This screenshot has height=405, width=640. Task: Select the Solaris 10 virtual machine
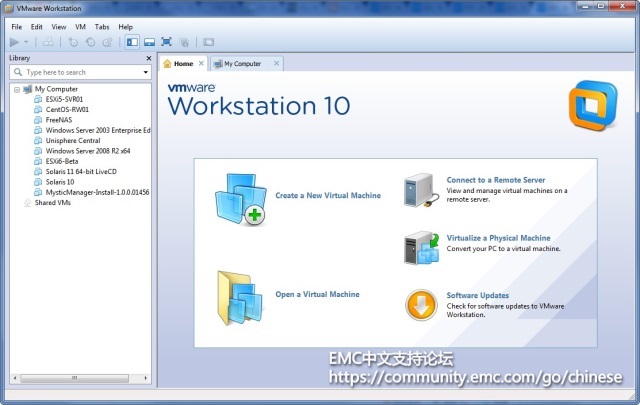[60, 182]
